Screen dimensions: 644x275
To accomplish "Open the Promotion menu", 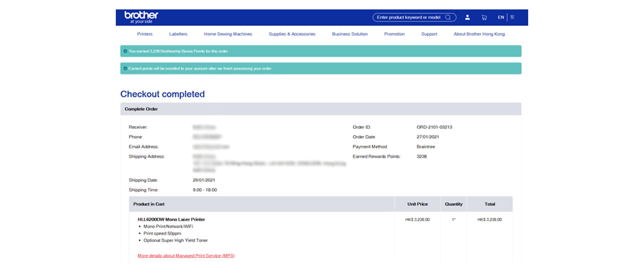I will pos(394,34).
